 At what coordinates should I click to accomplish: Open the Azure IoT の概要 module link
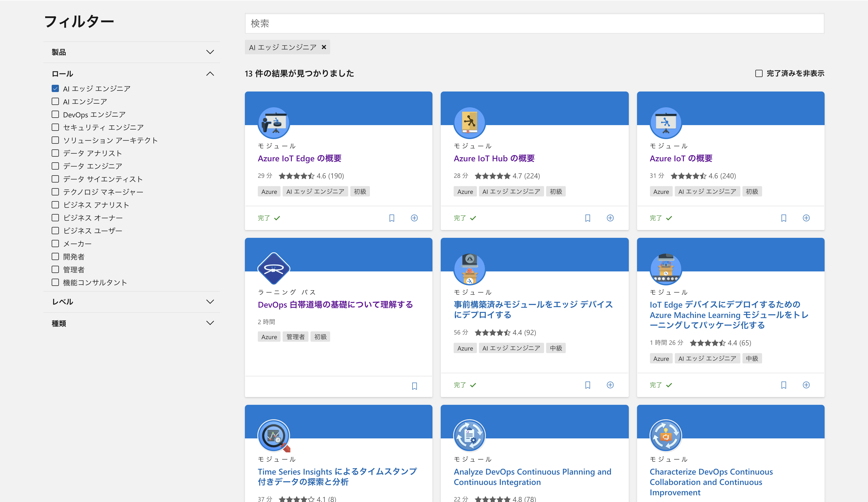click(681, 159)
